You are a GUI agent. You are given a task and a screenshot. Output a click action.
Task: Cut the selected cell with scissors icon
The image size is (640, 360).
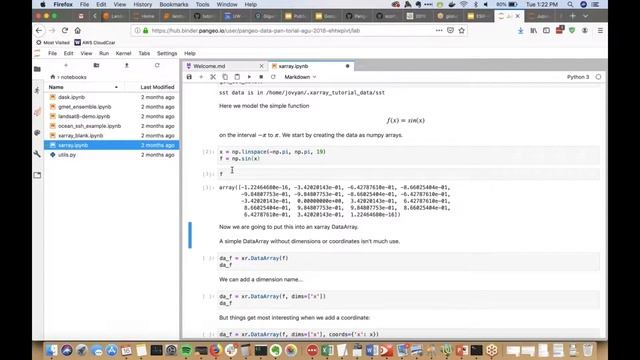click(213, 77)
